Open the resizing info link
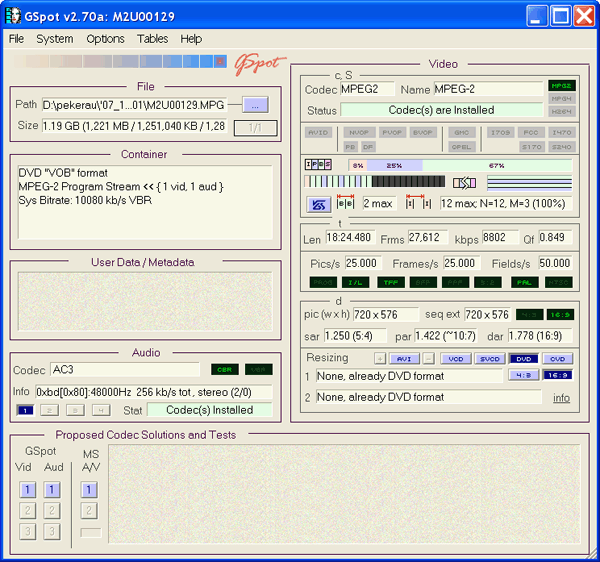Viewport: 600px width, 562px height. (561, 398)
